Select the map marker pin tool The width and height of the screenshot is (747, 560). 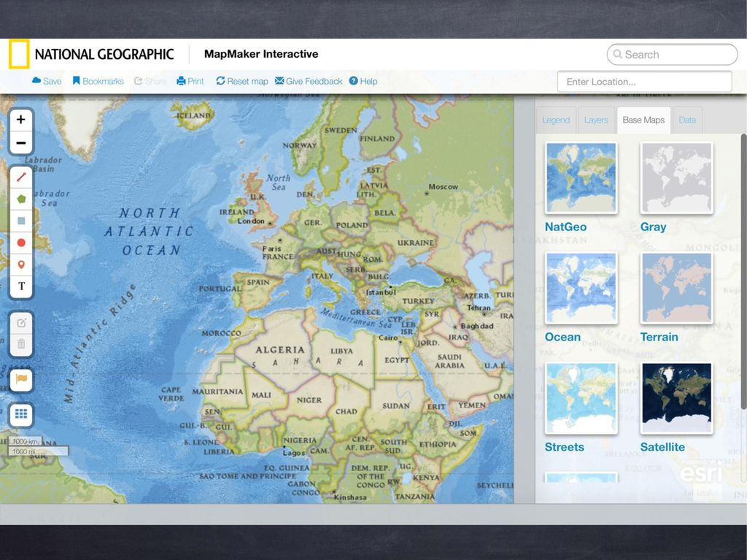(x=21, y=265)
